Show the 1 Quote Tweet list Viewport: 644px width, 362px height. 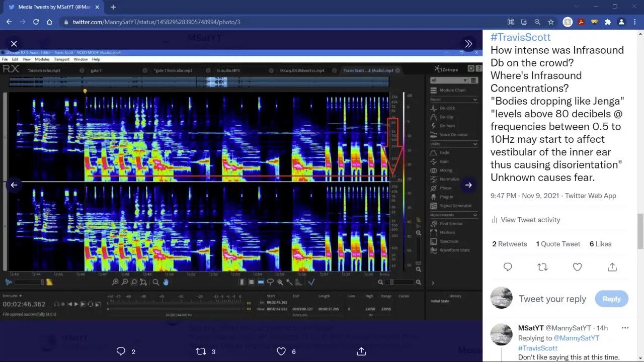[558, 244]
